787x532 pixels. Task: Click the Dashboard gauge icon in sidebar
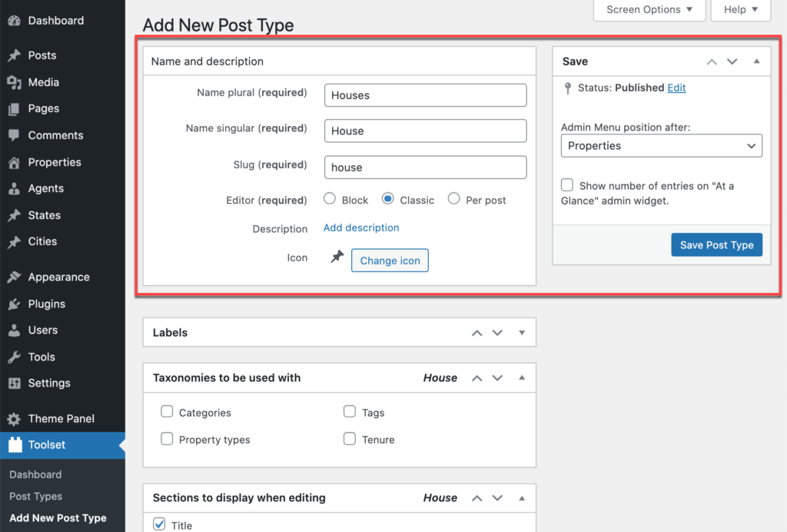tap(14, 21)
